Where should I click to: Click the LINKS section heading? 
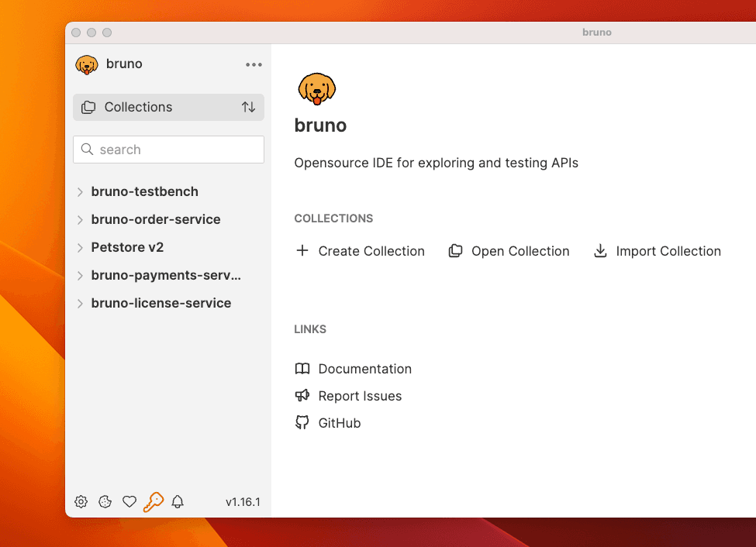[310, 329]
